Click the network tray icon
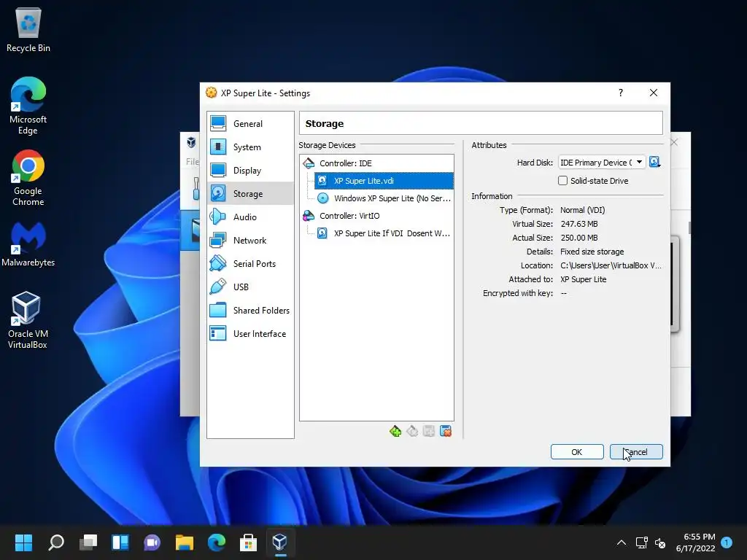Image resolution: width=747 pixels, height=560 pixels. (x=641, y=542)
